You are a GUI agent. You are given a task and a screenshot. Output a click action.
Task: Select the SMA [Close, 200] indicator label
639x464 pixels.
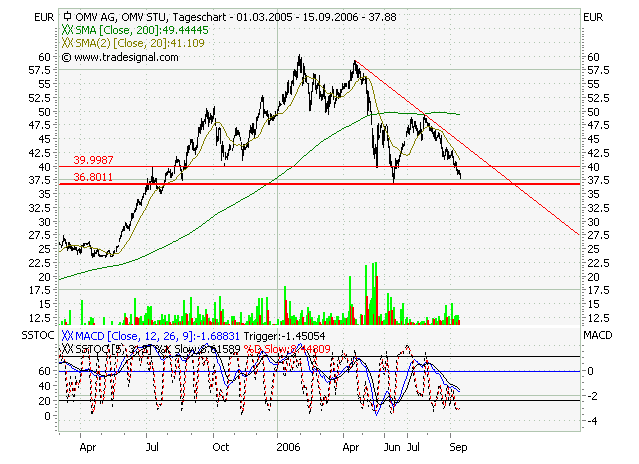(120, 32)
